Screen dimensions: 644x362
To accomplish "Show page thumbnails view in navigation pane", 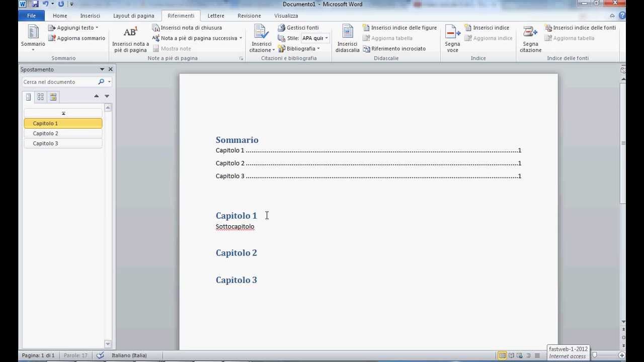I will [41, 97].
